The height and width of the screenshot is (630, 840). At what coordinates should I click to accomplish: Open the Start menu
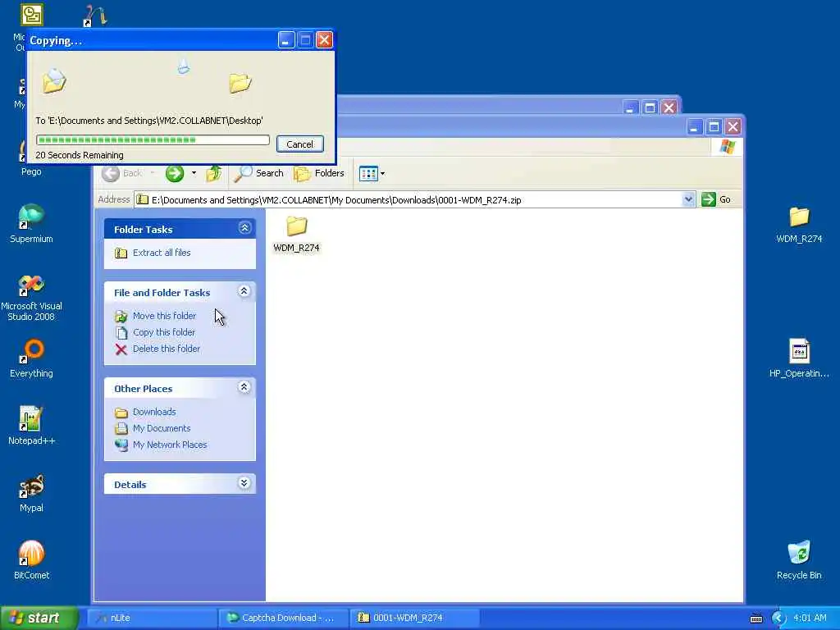pos(39,618)
